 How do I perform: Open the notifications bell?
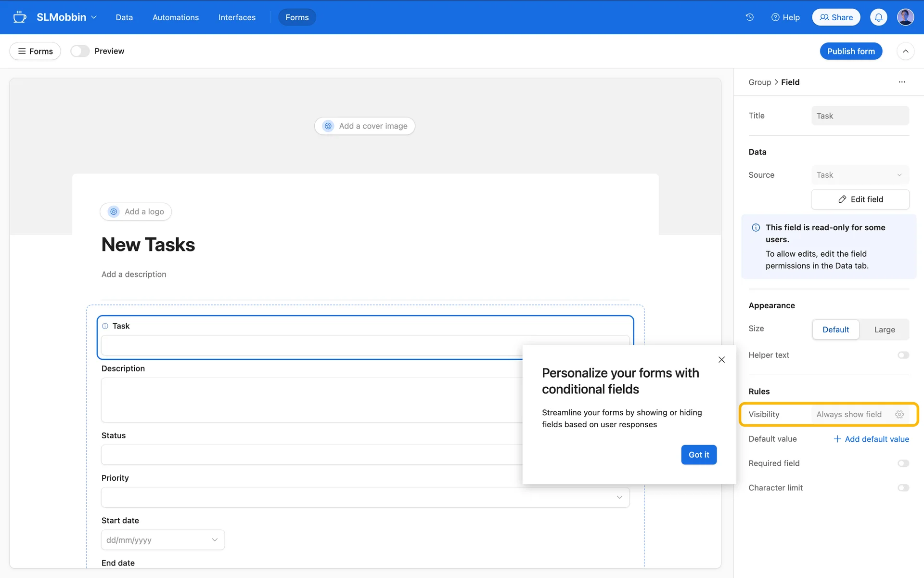pos(878,17)
